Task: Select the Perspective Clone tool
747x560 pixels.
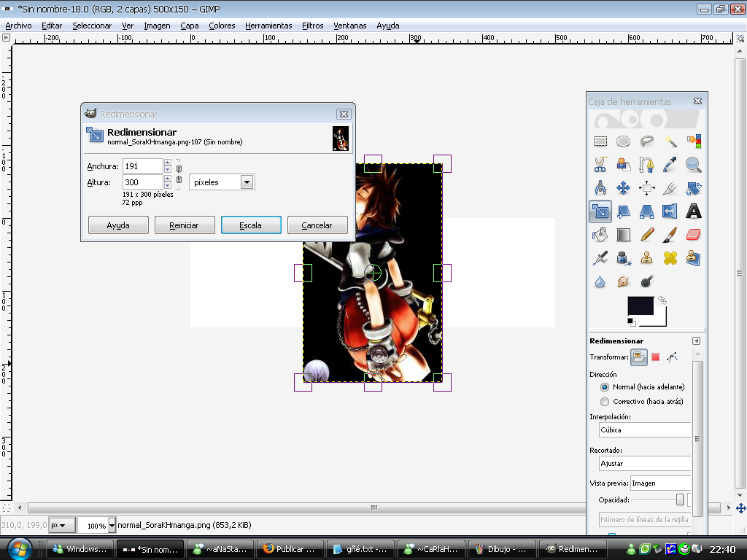Action: tap(694, 258)
